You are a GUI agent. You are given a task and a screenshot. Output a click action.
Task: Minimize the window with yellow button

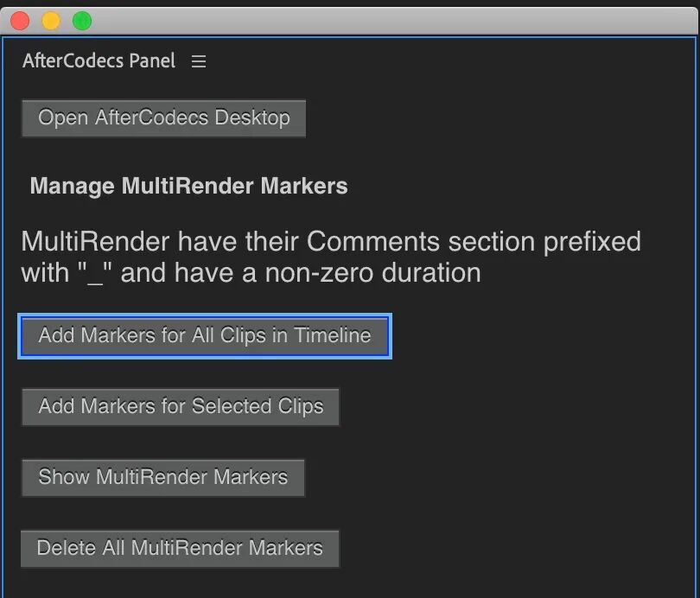click(51, 21)
